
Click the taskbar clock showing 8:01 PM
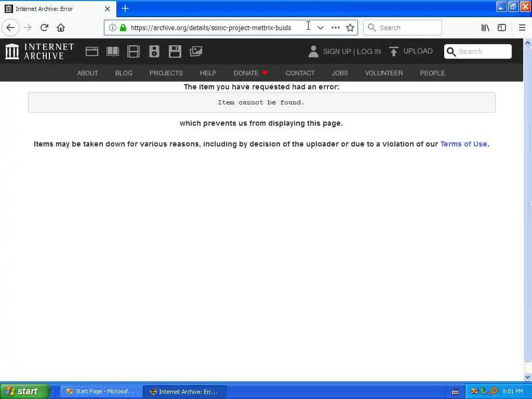coord(513,391)
